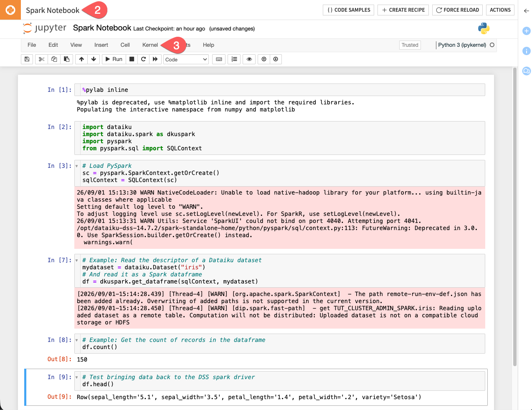Screen dimensions: 532x410
Task: Click the Spark Notebook title in top bar
Action: pos(53,10)
